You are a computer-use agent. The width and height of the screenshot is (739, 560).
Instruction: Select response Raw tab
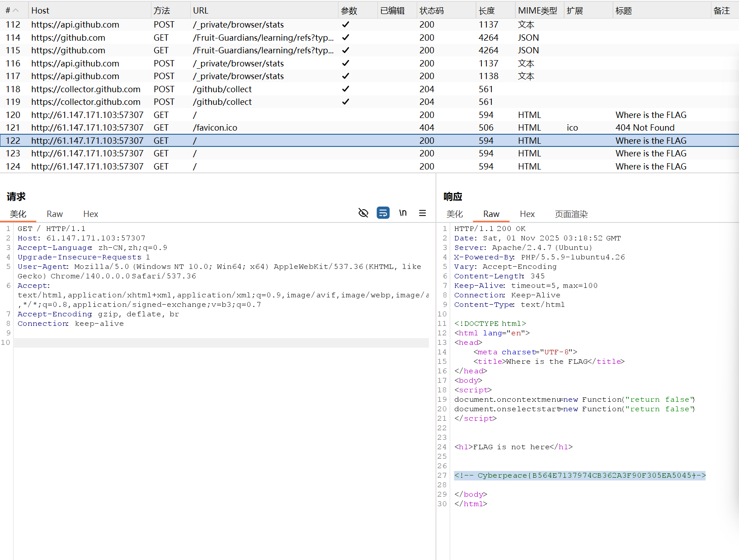point(491,214)
